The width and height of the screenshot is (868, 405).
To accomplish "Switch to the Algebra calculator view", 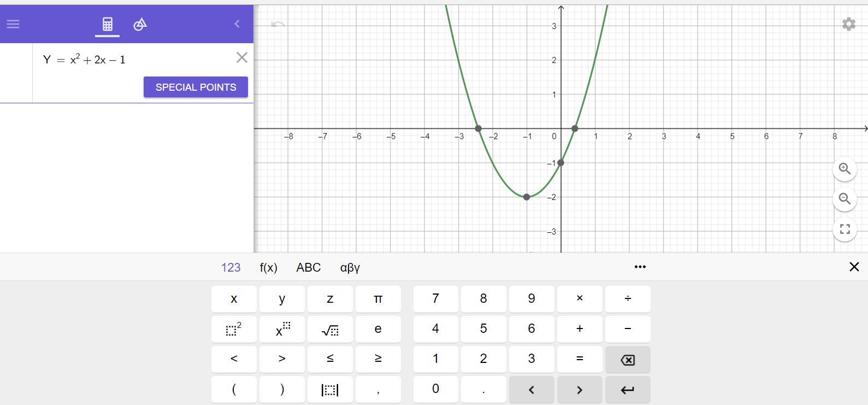I will coord(107,24).
